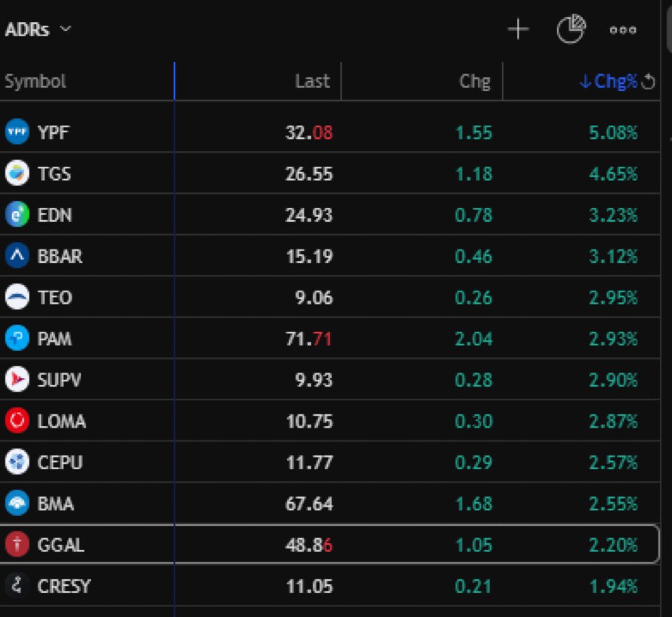Sort by the Chg column header
This screenshot has height=617, width=672.
tap(474, 81)
